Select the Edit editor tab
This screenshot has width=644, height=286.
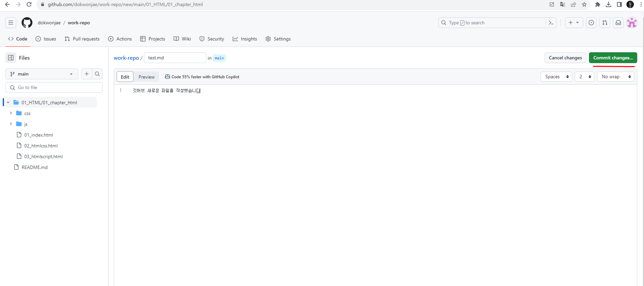click(x=125, y=77)
